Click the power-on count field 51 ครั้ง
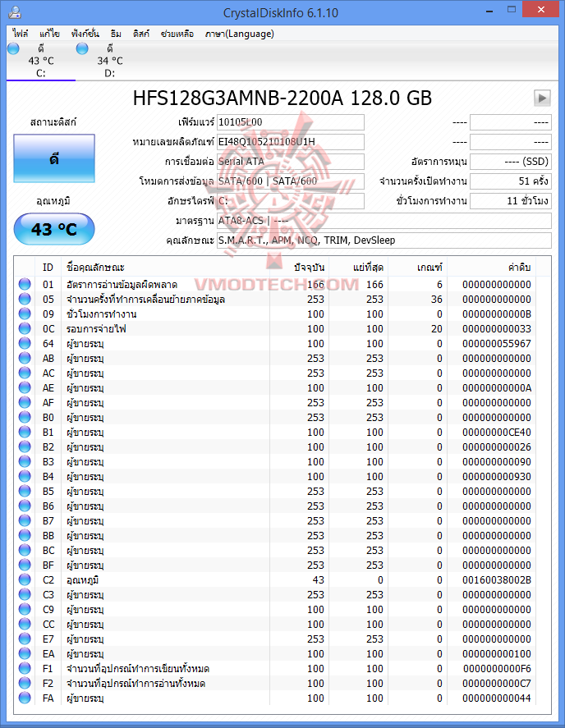This screenshot has height=728, width=565. [511, 181]
